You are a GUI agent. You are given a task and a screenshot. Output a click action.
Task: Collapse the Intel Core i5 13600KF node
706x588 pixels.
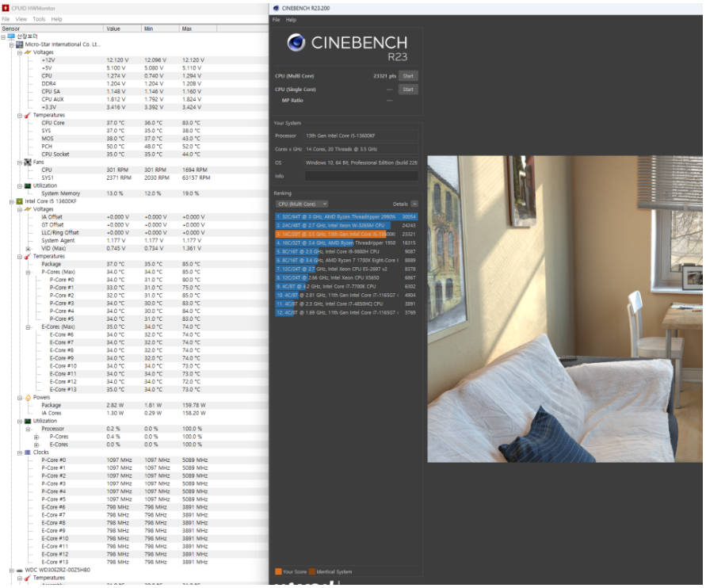point(12,202)
